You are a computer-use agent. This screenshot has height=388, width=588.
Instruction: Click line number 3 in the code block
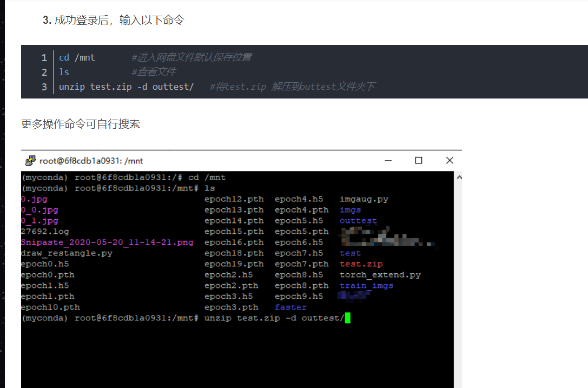tap(44, 87)
